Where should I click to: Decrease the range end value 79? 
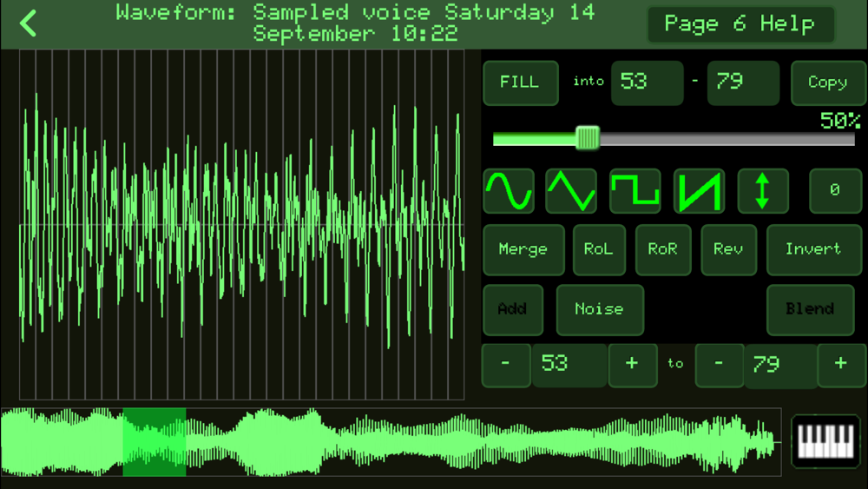coord(719,365)
